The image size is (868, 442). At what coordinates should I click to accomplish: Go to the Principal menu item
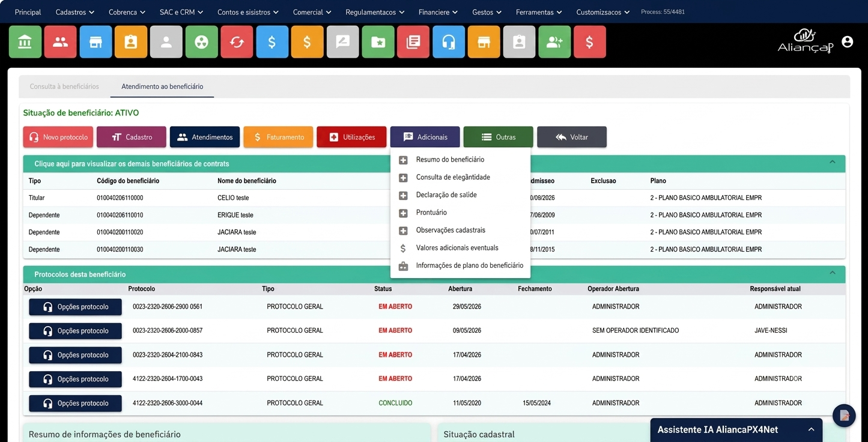pyautogui.click(x=28, y=12)
